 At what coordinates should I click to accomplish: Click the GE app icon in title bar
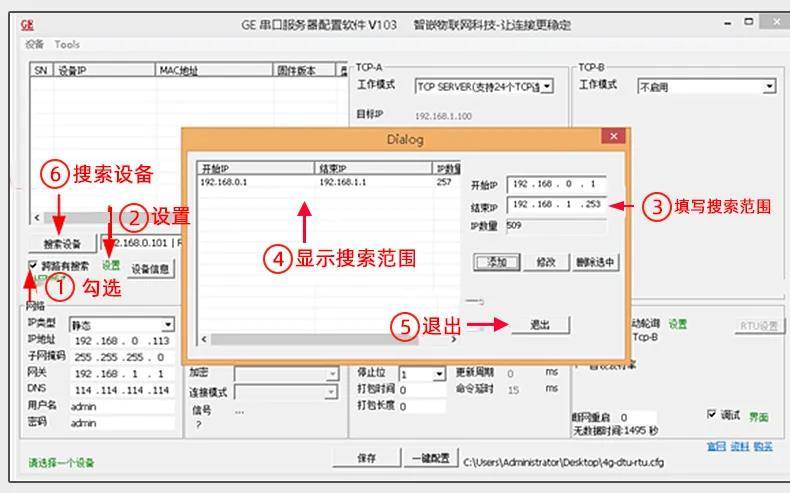(28, 25)
